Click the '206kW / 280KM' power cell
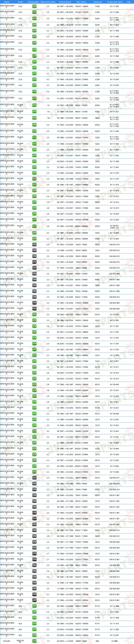The image size is (134, 644). click(x=82, y=226)
